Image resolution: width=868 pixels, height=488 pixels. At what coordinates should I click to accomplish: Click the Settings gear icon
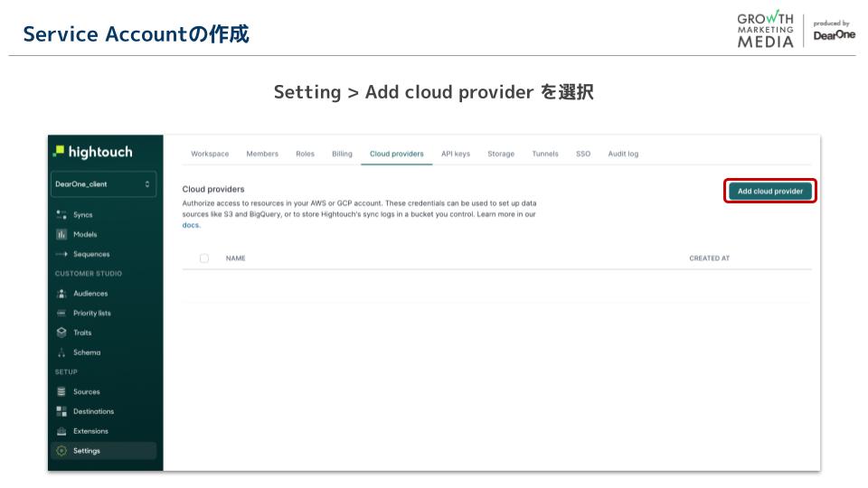tap(61, 451)
